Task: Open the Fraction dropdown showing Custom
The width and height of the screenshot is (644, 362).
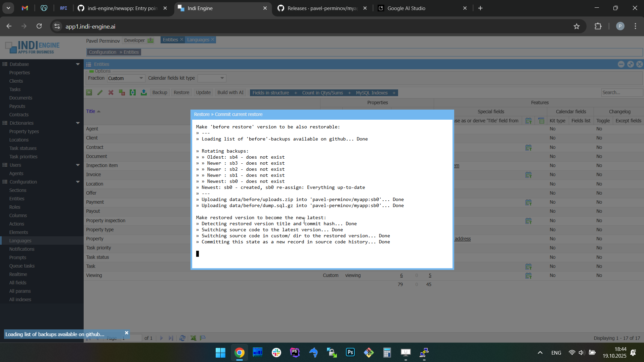Action: [x=141, y=78]
